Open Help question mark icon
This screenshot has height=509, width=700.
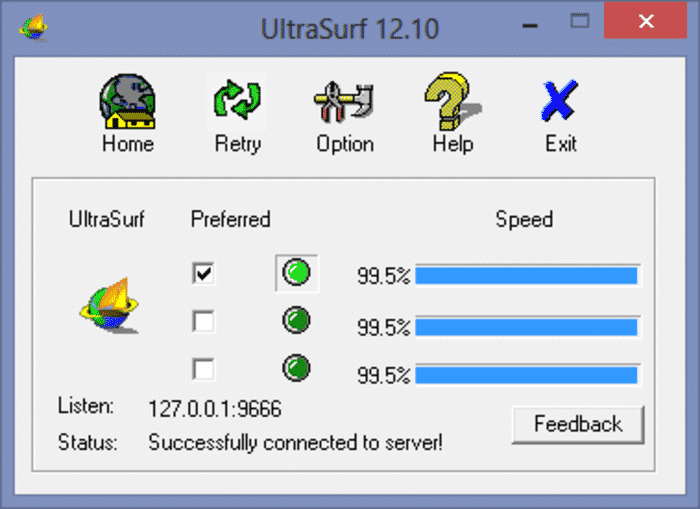click(452, 101)
